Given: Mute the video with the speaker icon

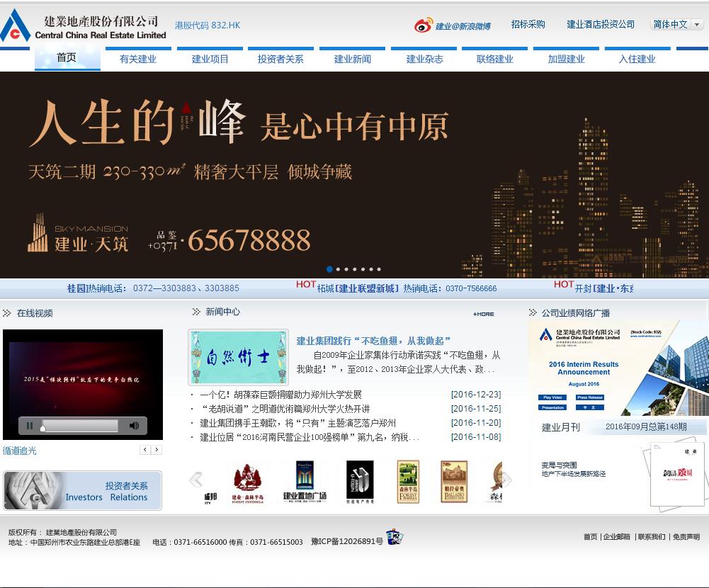Looking at the screenshot, I should [x=134, y=426].
